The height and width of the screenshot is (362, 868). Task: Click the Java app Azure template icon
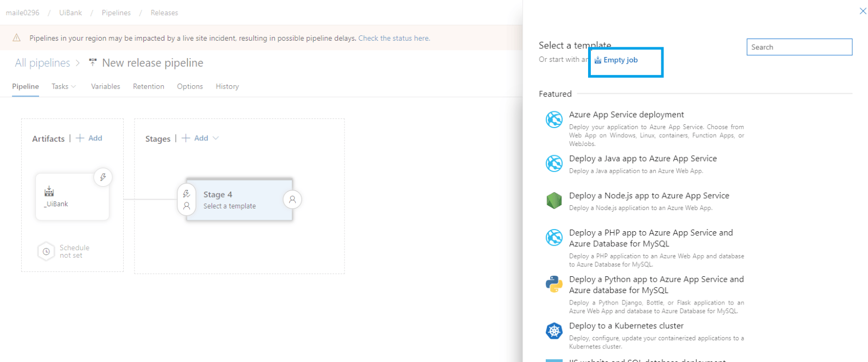point(554,163)
